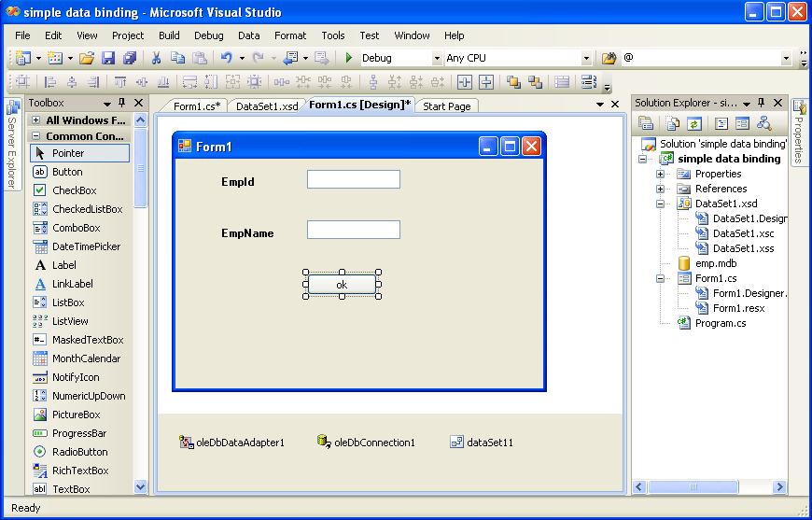Select the emp.mdb file in Solution Explorer
This screenshot has height=520, width=812.
click(715, 263)
